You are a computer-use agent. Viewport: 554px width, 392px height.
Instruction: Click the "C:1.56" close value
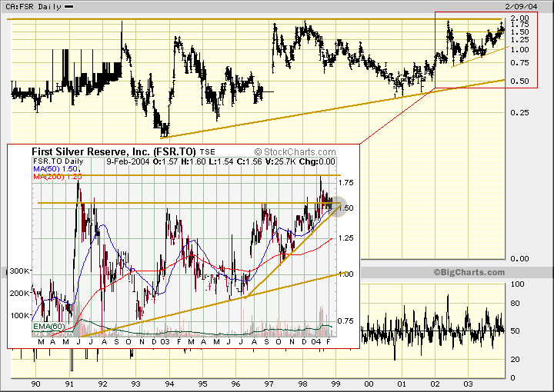pyautogui.click(x=250, y=161)
